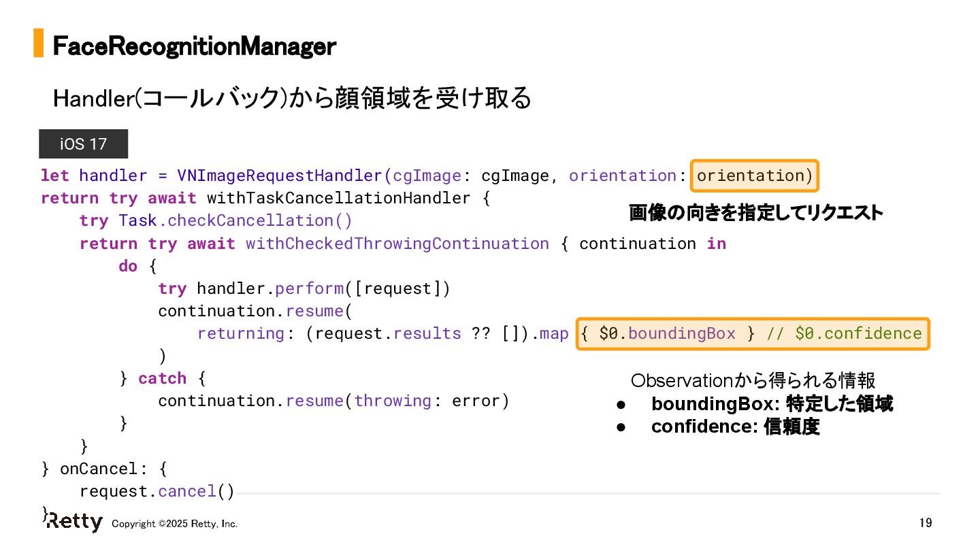The width and height of the screenshot is (980, 551).
Task: Click the slide page number 19
Action: point(925,523)
